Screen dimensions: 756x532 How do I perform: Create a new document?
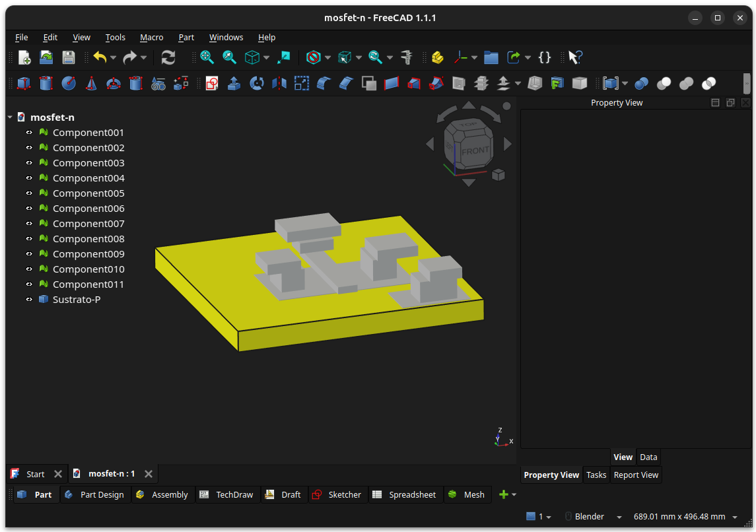24,57
